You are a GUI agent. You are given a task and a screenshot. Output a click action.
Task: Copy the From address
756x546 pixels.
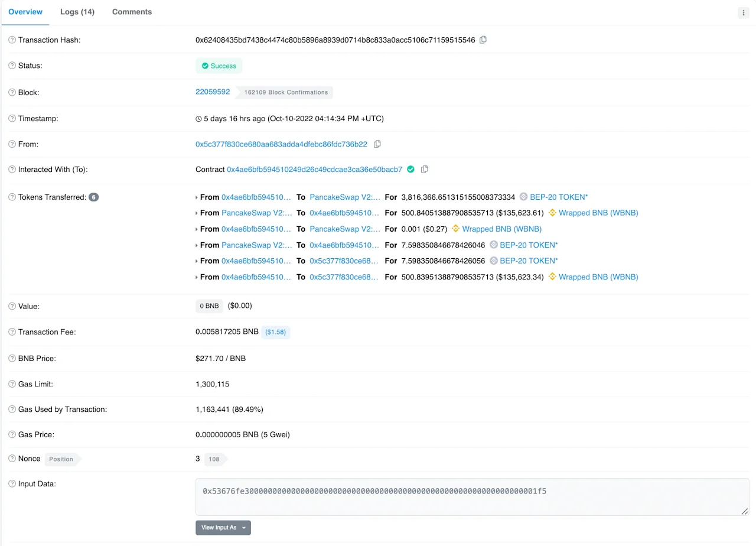377,144
